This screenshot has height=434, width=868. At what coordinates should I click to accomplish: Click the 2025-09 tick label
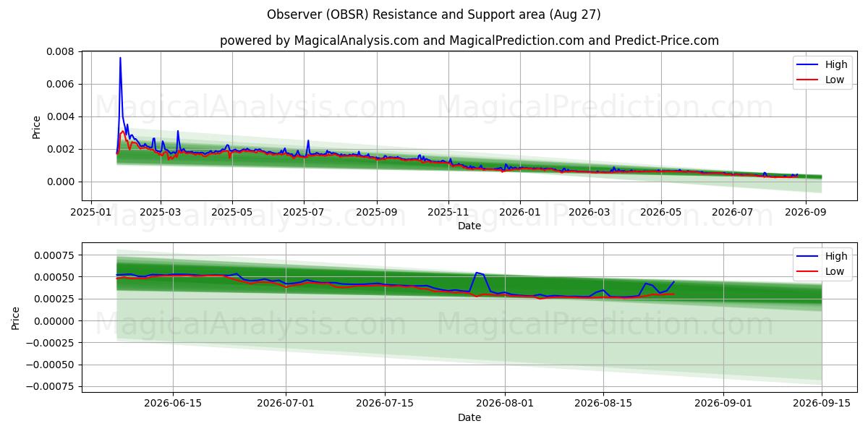pyautogui.click(x=377, y=213)
